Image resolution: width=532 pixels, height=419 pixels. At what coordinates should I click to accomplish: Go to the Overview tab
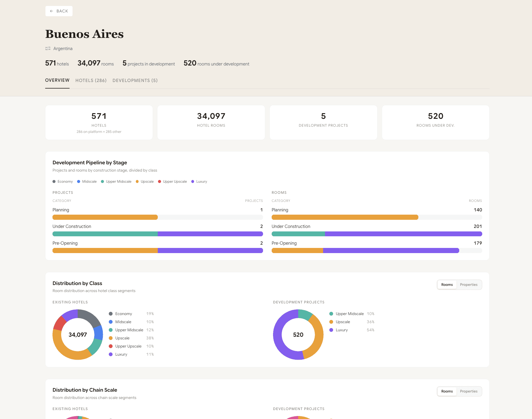(57, 80)
